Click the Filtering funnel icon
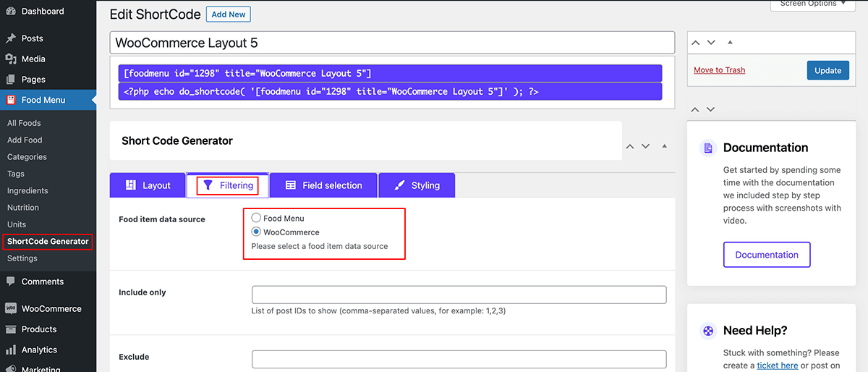This screenshot has height=372, width=868. (208, 185)
